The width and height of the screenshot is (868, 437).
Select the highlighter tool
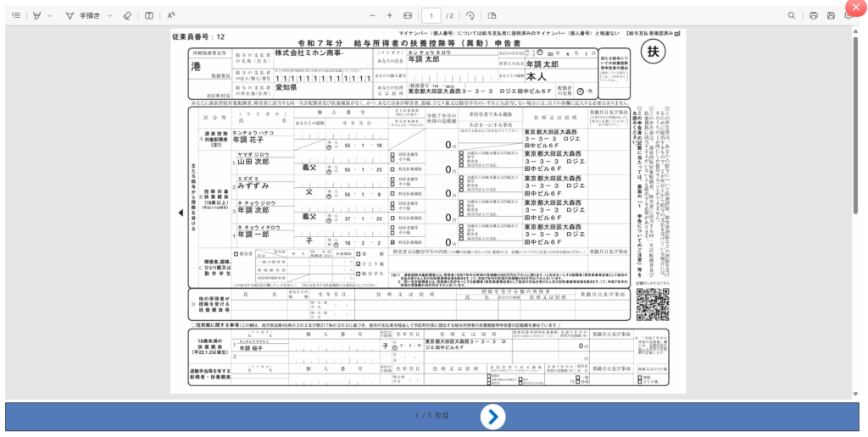pyautogui.click(x=36, y=15)
